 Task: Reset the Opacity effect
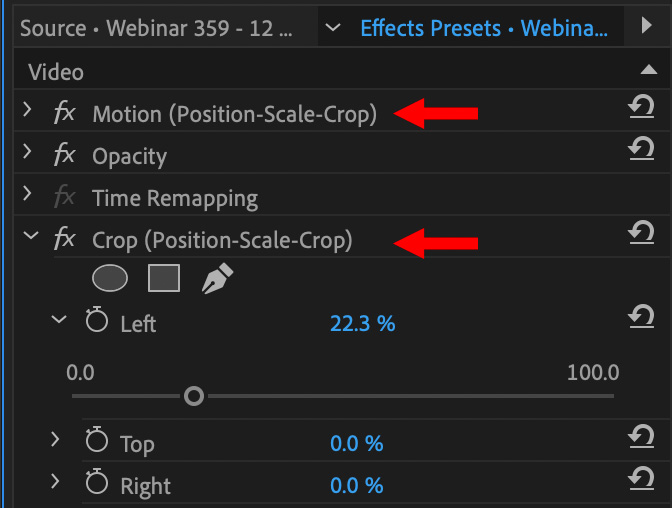point(641,149)
